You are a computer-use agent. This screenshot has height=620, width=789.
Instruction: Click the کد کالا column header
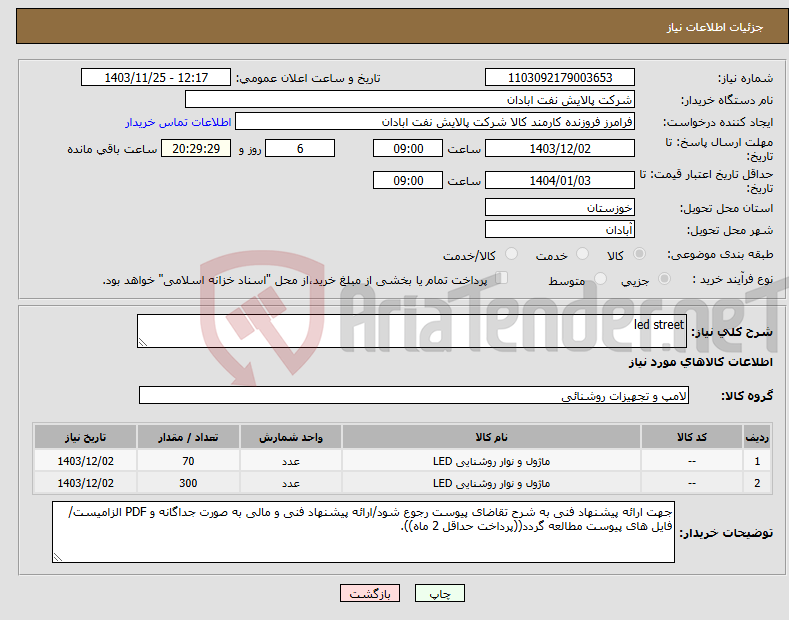point(691,437)
